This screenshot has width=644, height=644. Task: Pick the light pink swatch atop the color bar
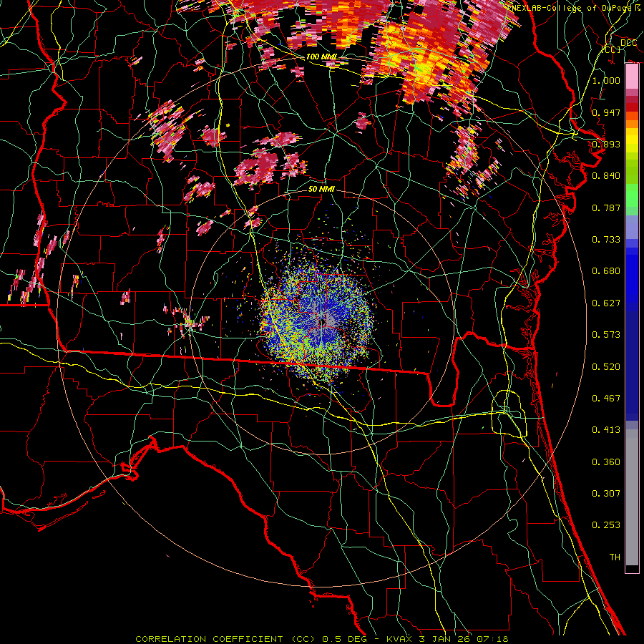[x=632, y=76]
